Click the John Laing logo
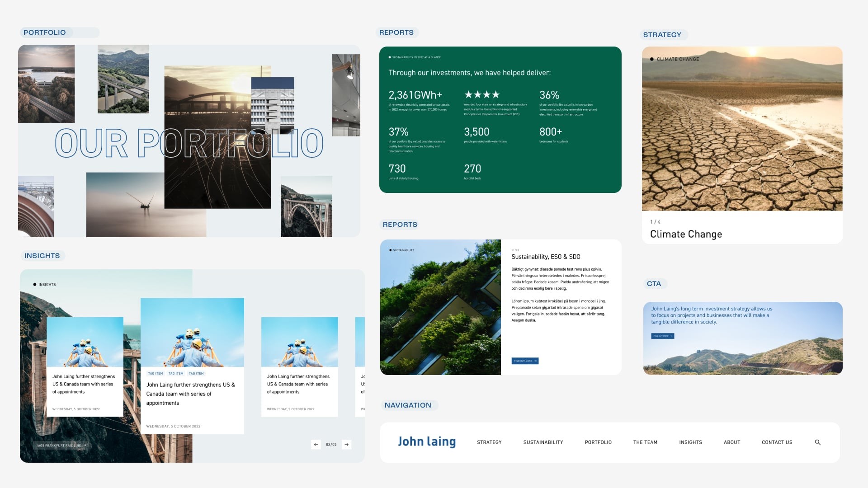The width and height of the screenshot is (868, 488). 427,441
